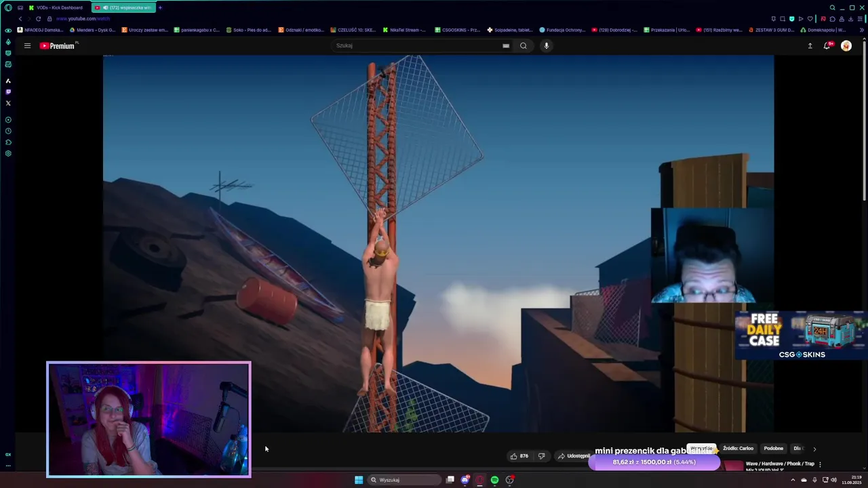
Task: Take a snapshot with toolbar icon
Action: pos(783,19)
